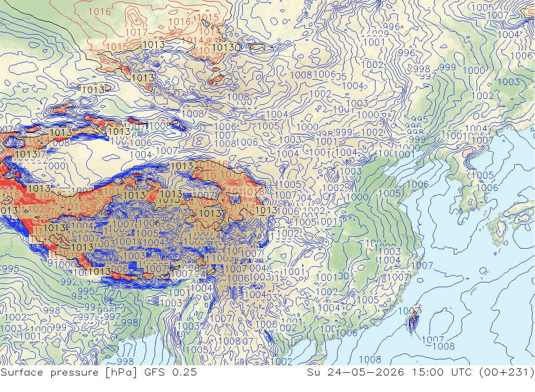The height and width of the screenshot is (392, 535).
Task: Click the 'Su 24-05-2026 15:00 UTC' timestamp
Action: (390, 372)
